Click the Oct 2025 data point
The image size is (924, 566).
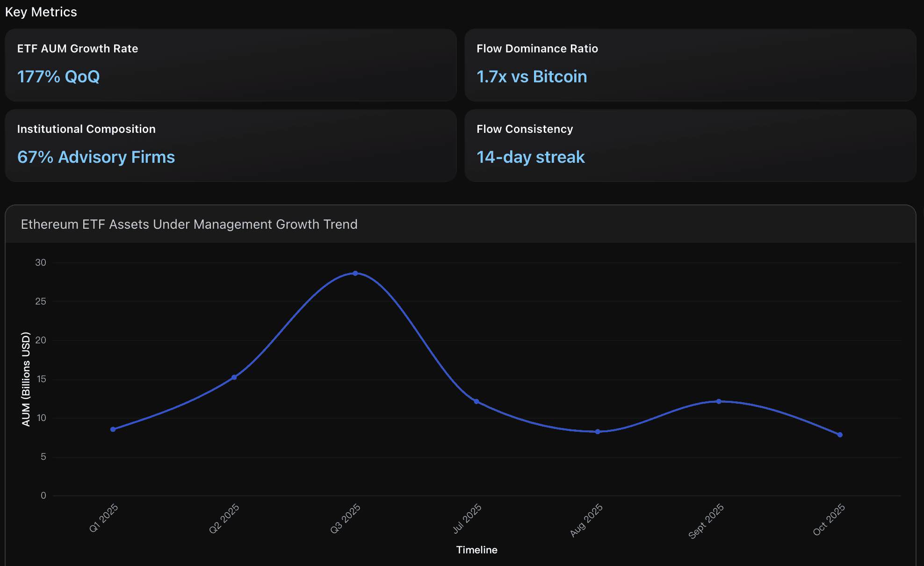(840, 435)
